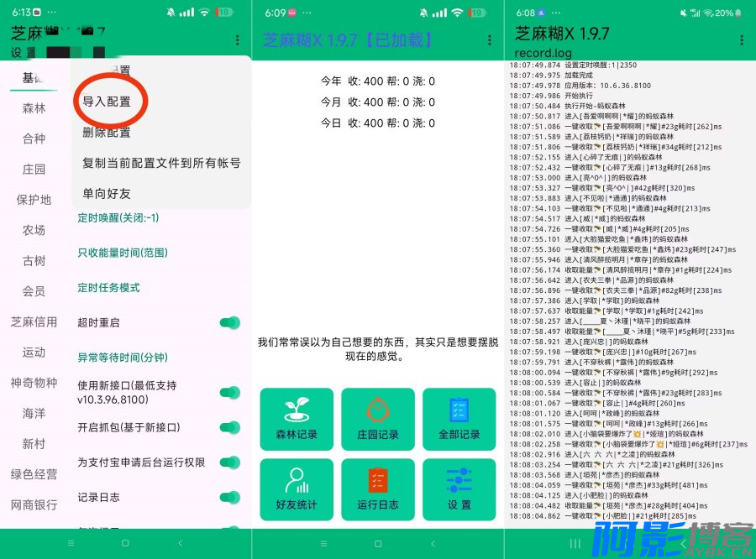Select the 会员 settings tab
The image size is (756, 559).
coord(34,291)
